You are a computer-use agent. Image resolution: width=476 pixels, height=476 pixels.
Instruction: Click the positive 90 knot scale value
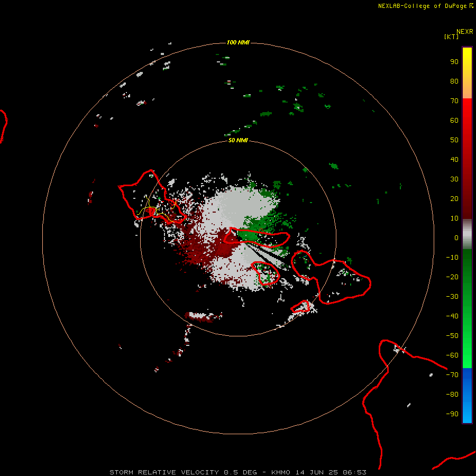454,62
